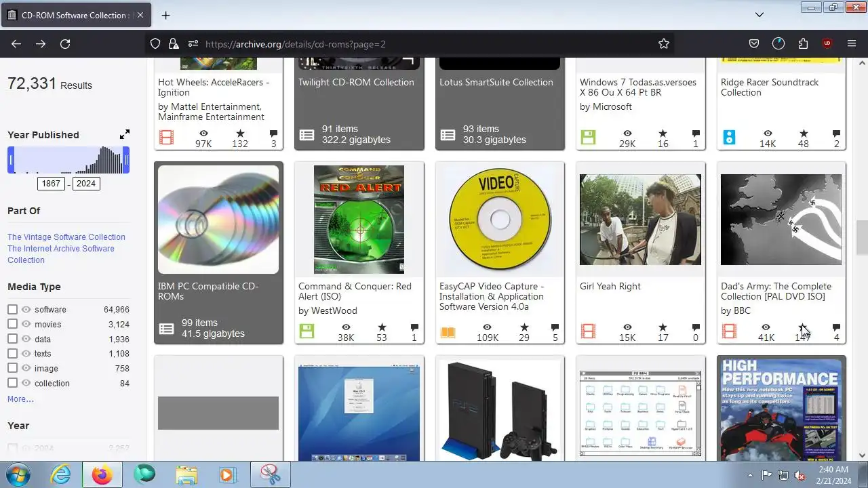
Task: Go forward to the next page
Action: [x=41, y=43]
